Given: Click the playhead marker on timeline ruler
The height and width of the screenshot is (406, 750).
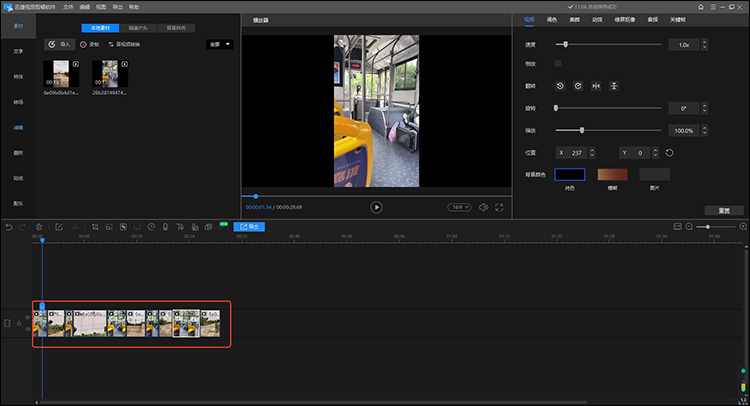Looking at the screenshot, I should (x=42, y=240).
